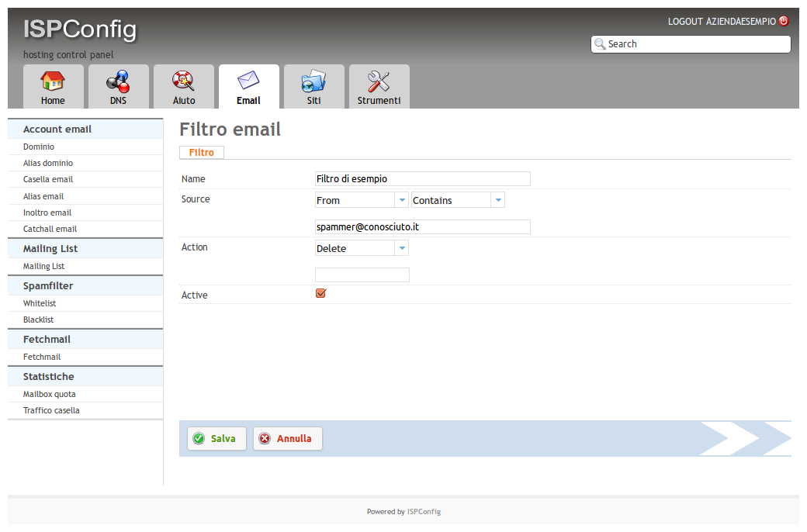The height and width of the screenshot is (532, 807).
Task: Save the filter with Salva text
Action: click(223, 438)
